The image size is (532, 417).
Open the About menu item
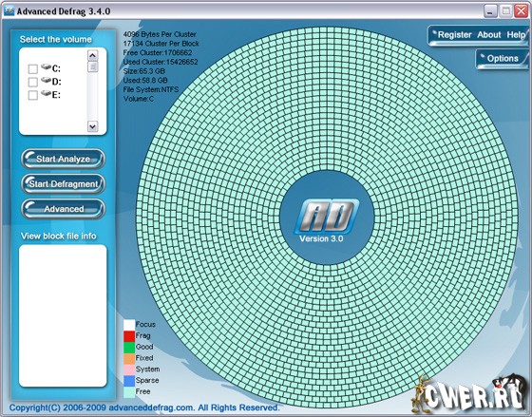coord(489,34)
